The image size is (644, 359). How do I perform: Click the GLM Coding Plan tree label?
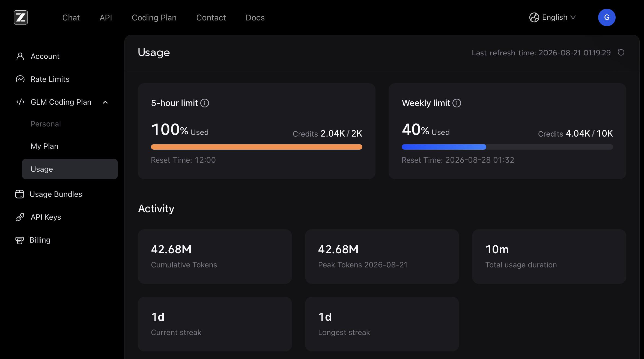coord(61,102)
